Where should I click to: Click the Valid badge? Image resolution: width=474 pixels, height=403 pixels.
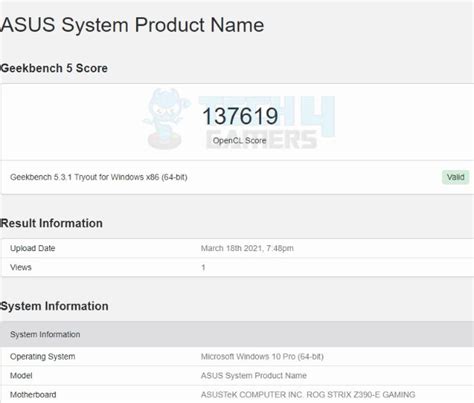pos(455,177)
